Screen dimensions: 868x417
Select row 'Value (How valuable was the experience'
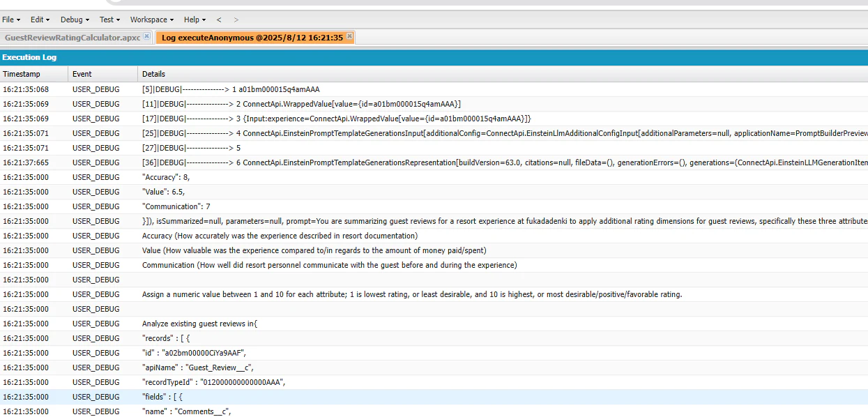pos(434,250)
